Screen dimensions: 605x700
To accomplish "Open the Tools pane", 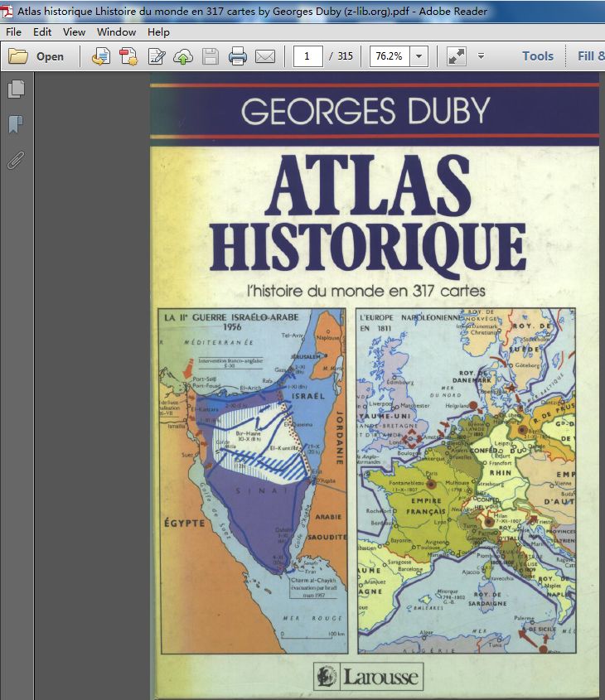I will pos(538,56).
